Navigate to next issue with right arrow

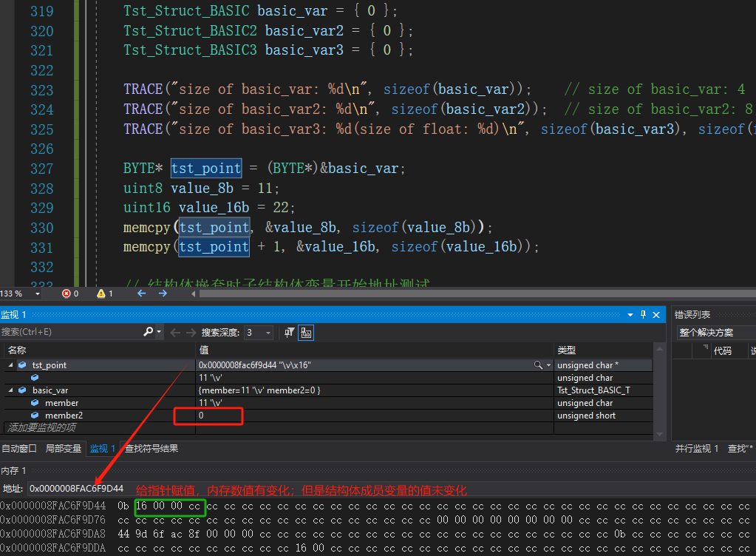tap(163, 294)
